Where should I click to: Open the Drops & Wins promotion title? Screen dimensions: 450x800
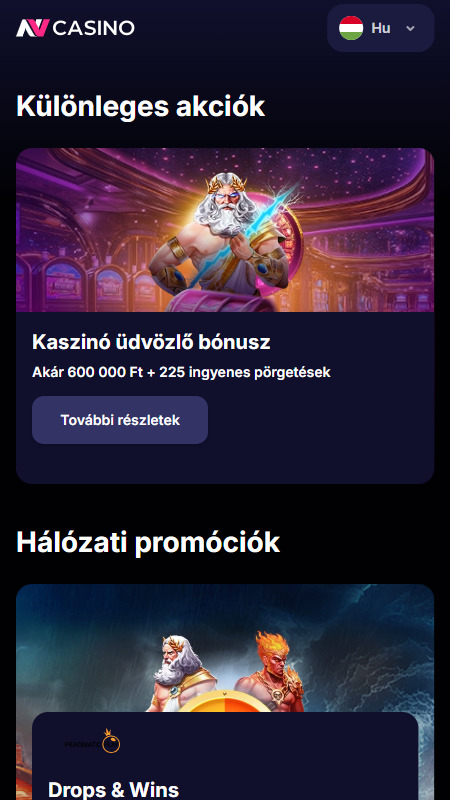[113, 789]
